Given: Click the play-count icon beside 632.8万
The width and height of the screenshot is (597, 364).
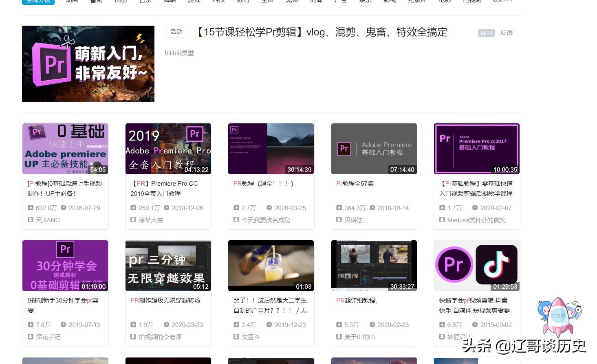Looking at the screenshot, I should pos(31,208).
